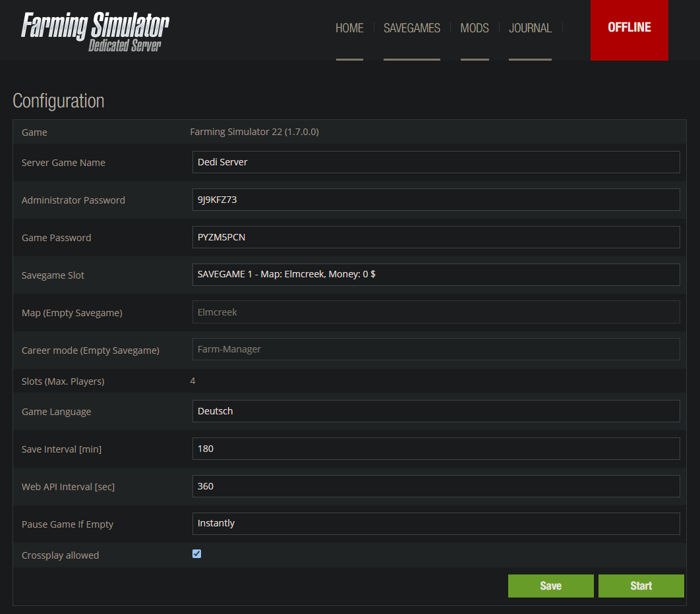The height and width of the screenshot is (614, 700).
Task: Click the Server Game Name field
Action: tap(436, 162)
